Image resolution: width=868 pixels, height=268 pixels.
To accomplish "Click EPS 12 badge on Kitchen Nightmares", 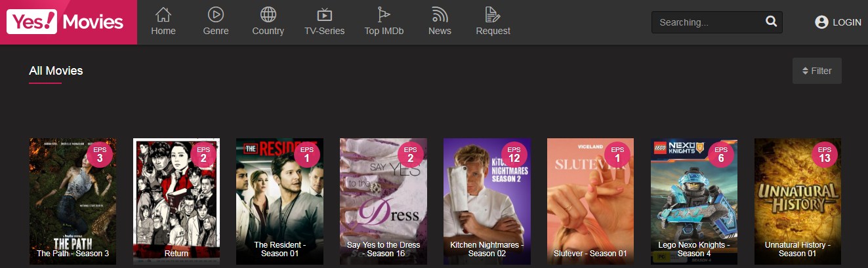I will pyautogui.click(x=514, y=155).
